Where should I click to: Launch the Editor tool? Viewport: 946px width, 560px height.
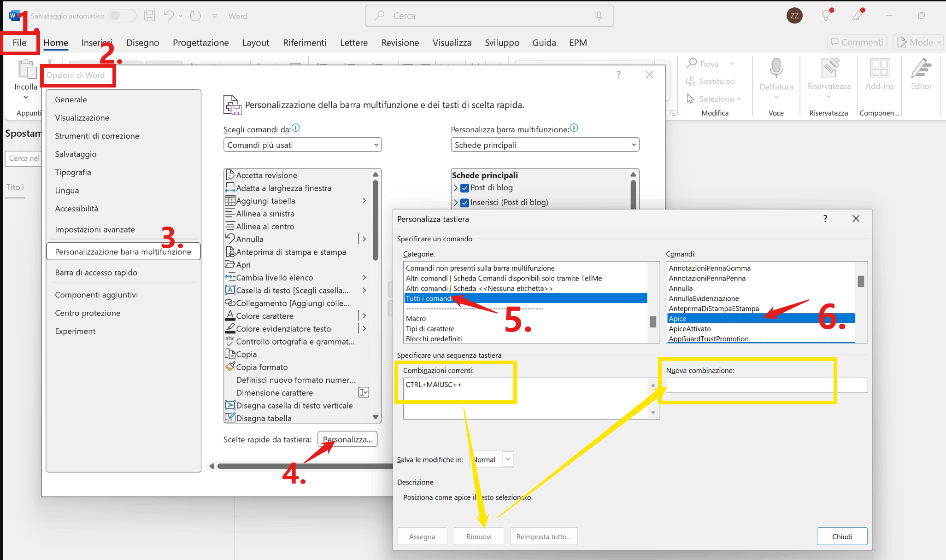(921, 68)
